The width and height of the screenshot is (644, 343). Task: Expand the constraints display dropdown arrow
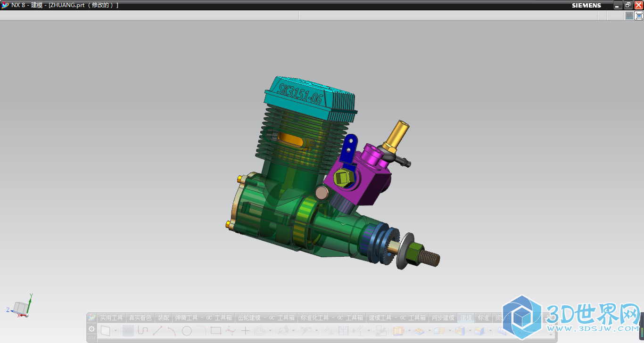pyautogui.click(x=369, y=330)
